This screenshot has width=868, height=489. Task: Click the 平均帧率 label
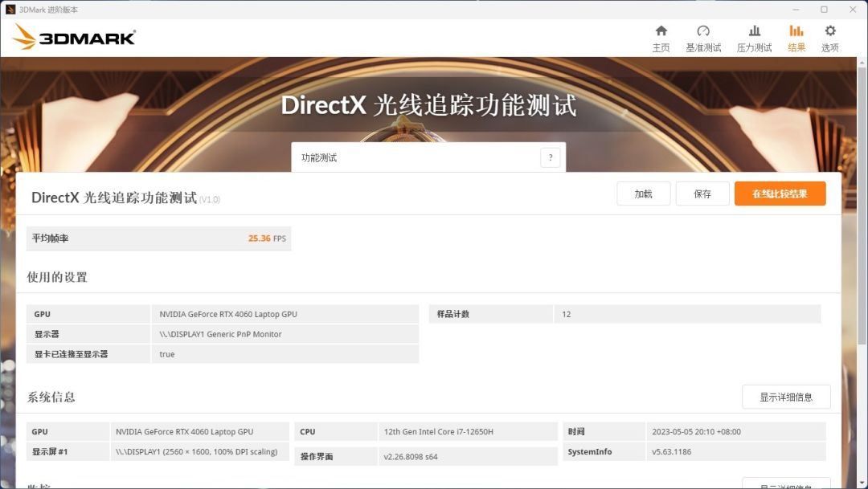(x=50, y=238)
